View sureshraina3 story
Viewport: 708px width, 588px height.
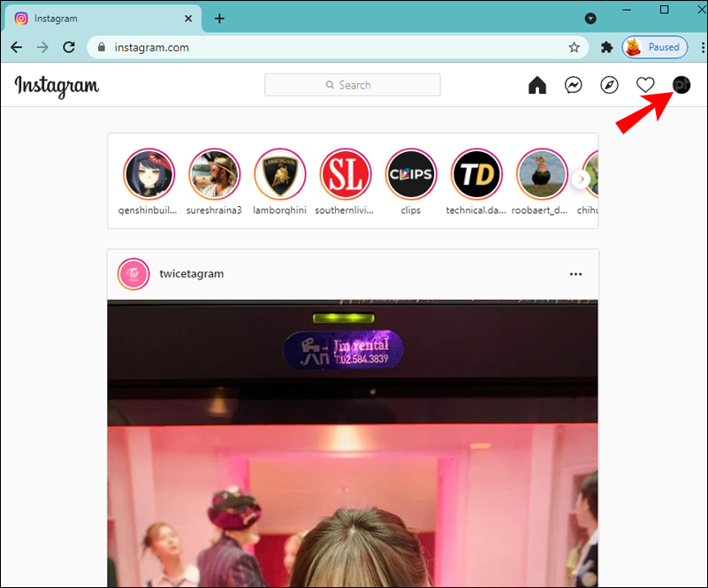pyautogui.click(x=214, y=174)
